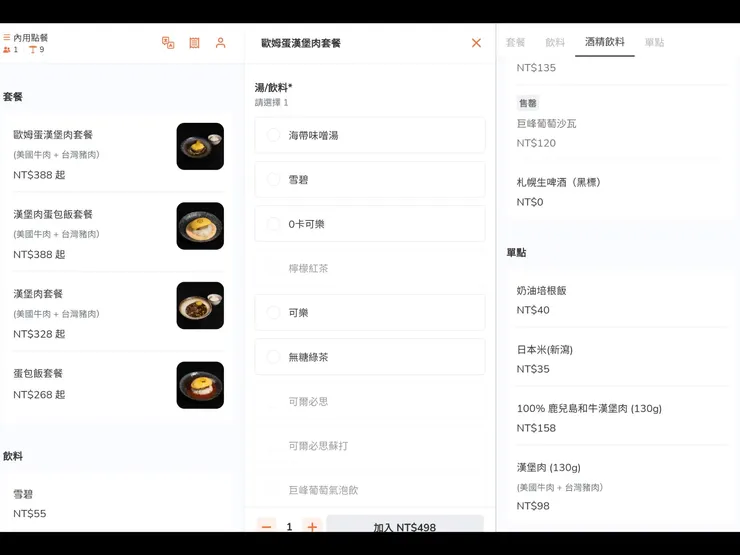Open 蛋包飯套餐 dish photo
740x555 pixels.
coord(200,385)
